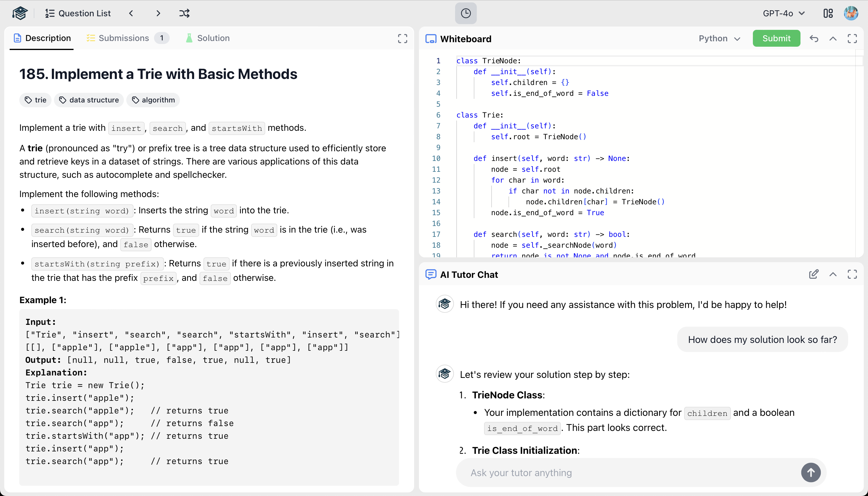Fullscreen the Description panel
868x496 pixels.
coord(402,39)
